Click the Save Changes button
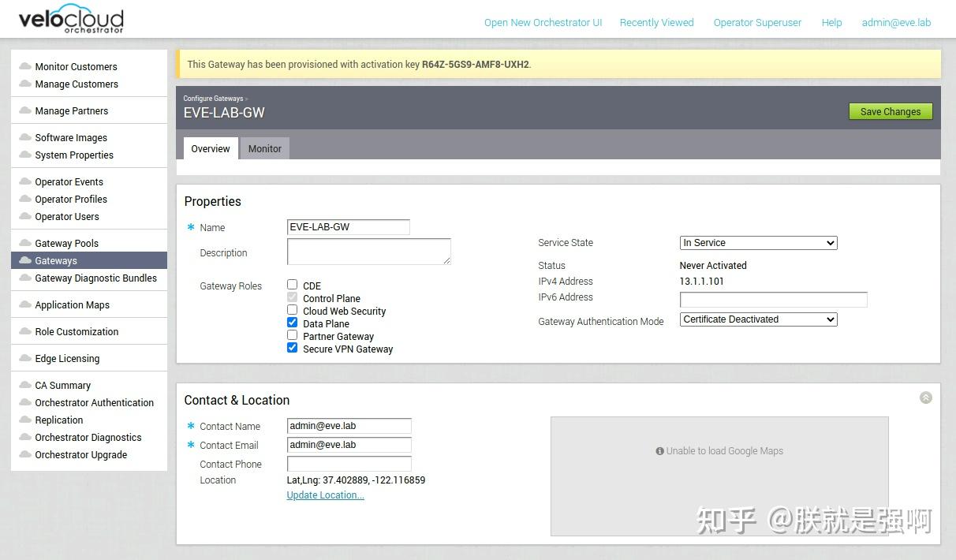Image resolution: width=956 pixels, height=560 pixels. point(890,111)
